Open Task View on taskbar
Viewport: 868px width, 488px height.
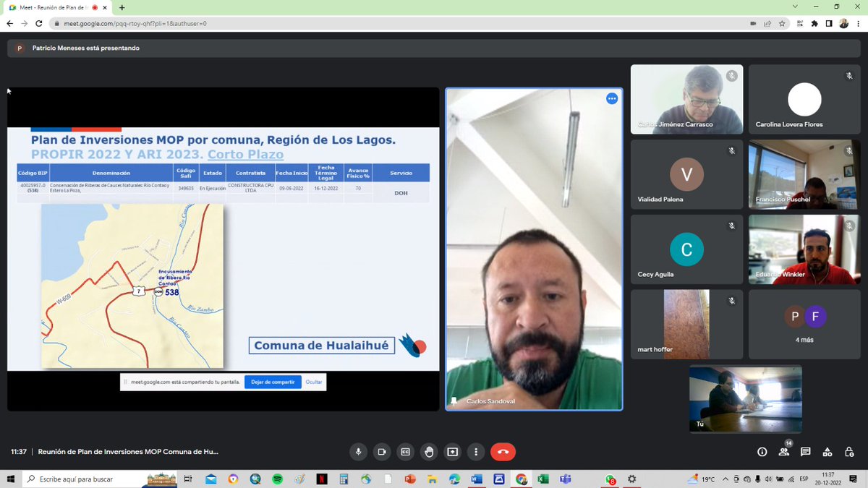187,479
